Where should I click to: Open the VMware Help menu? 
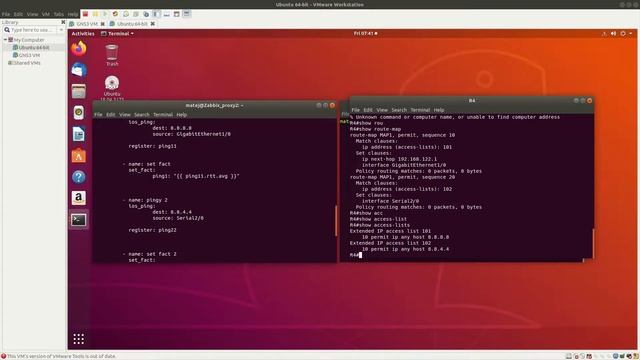click(x=73, y=14)
